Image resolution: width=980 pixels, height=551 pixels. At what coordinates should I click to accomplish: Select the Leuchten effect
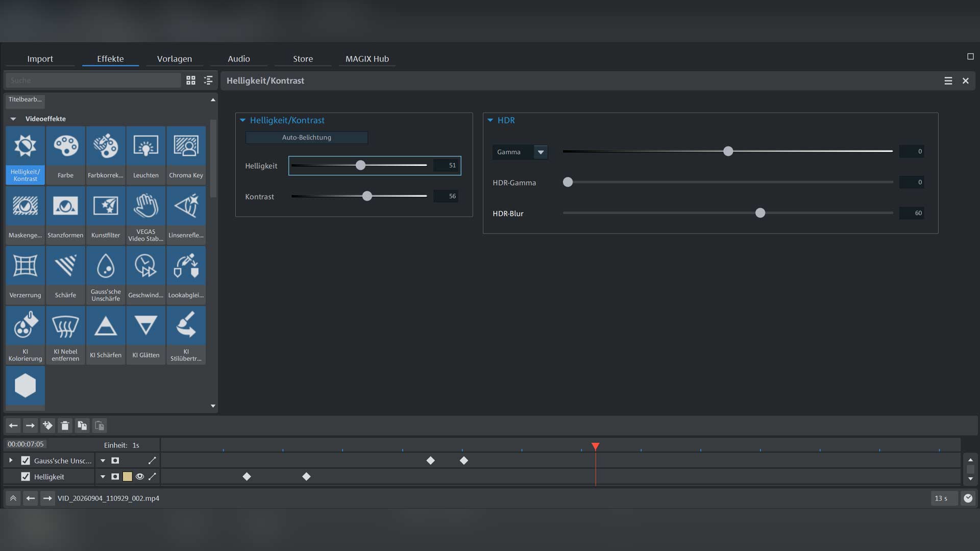(x=146, y=155)
